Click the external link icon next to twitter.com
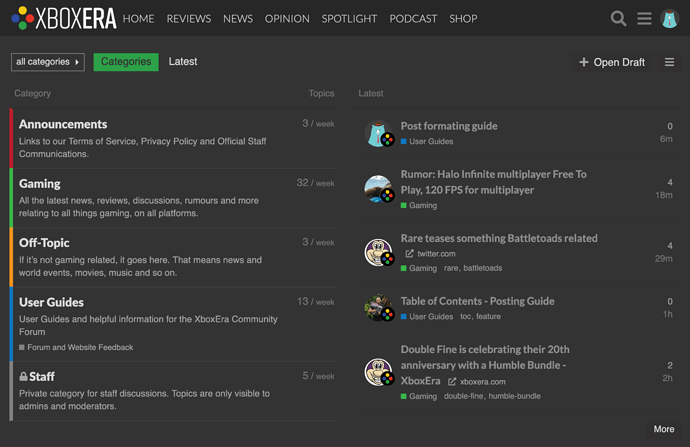 click(x=409, y=253)
